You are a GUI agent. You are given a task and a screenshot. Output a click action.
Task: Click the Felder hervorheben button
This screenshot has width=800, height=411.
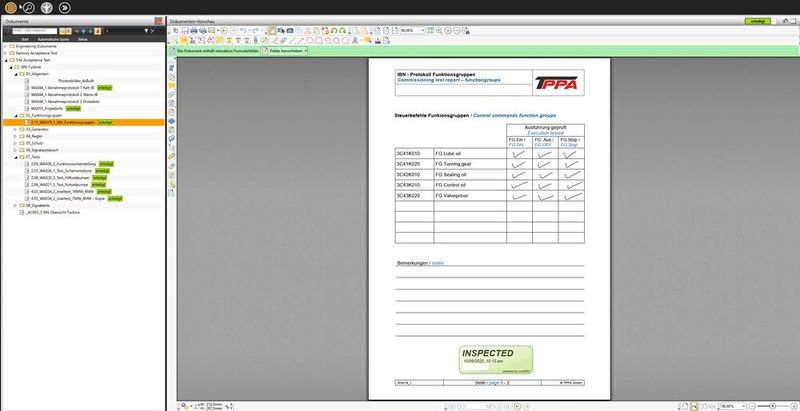[x=282, y=51]
